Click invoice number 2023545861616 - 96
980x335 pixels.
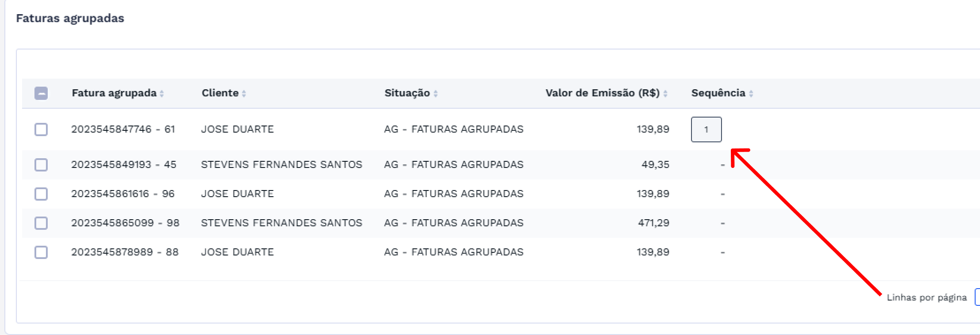coord(123,194)
